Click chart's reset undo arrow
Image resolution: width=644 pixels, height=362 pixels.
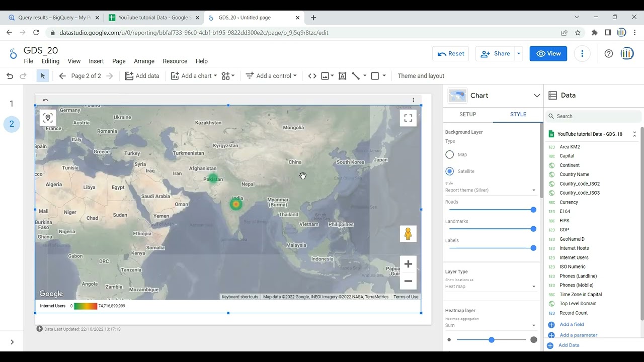pyautogui.click(x=45, y=100)
